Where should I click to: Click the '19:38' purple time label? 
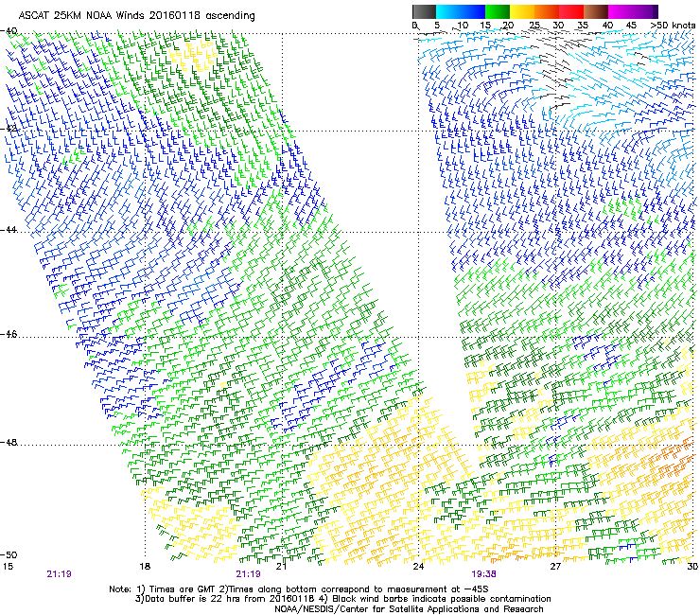point(484,574)
